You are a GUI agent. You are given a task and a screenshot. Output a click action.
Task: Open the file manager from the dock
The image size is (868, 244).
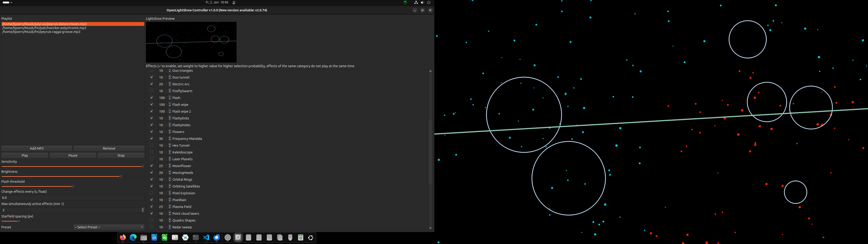(x=144, y=238)
